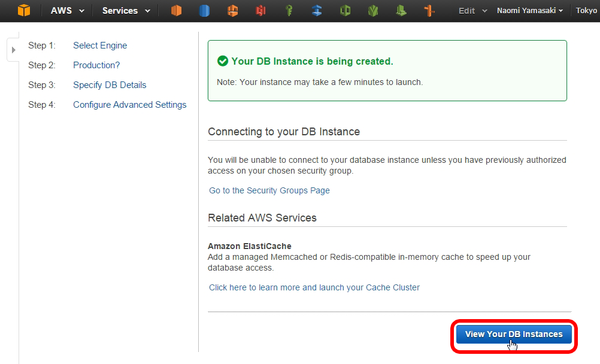Open the red S3 bucket shortcut icon
The height and width of the screenshot is (364, 600).
point(260,10)
